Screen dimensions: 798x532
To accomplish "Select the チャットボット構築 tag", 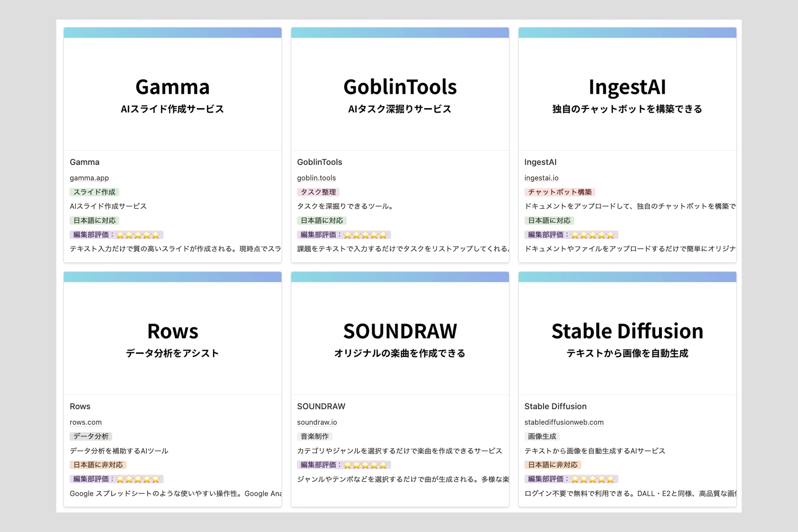I will click(560, 192).
